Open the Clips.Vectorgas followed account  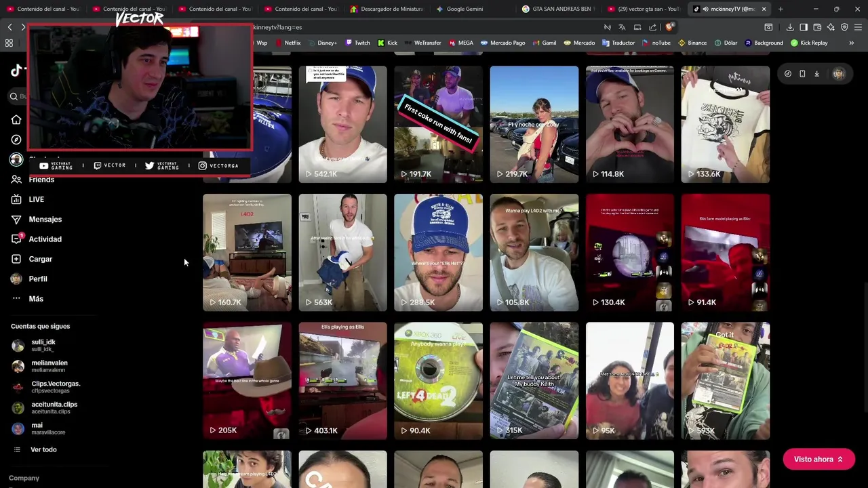56,387
